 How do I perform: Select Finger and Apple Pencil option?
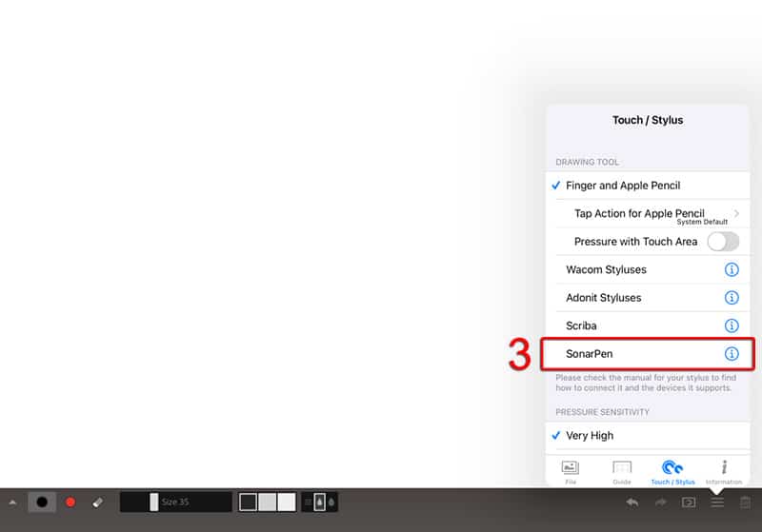tap(623, 186)
